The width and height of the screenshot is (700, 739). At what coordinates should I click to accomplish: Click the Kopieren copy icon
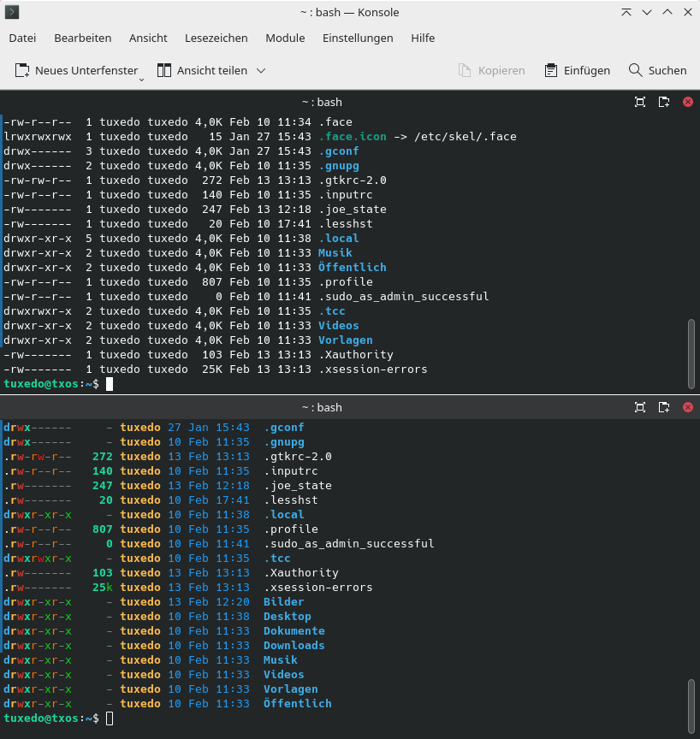point(465,71)
